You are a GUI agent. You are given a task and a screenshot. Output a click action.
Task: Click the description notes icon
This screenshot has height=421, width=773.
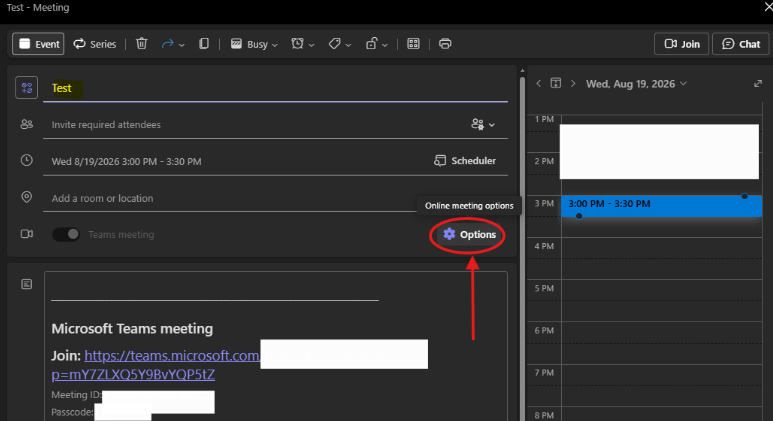tap(27, 284)
